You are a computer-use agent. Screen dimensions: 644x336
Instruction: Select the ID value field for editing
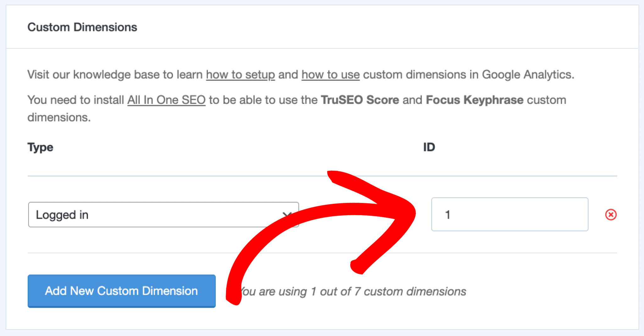click(x=509, y=215)
